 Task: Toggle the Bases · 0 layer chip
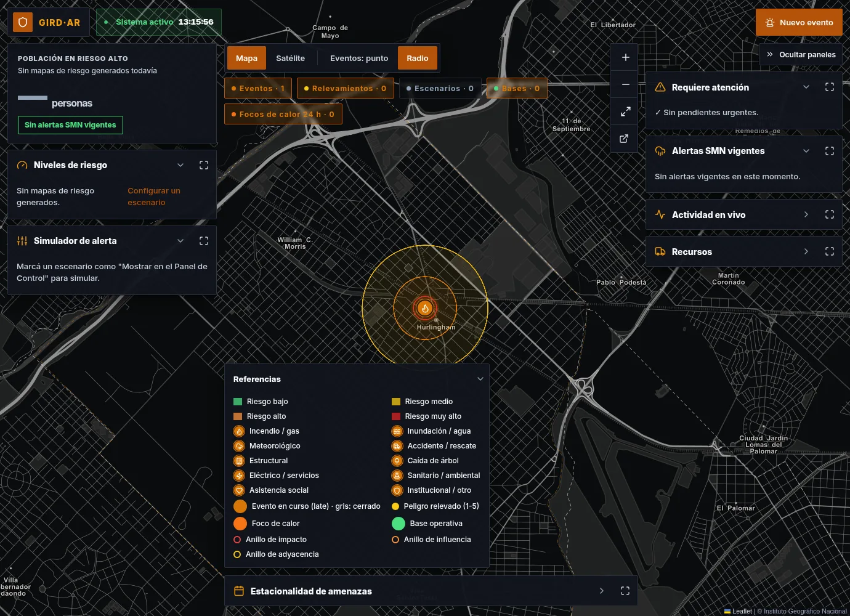point(517,89)
